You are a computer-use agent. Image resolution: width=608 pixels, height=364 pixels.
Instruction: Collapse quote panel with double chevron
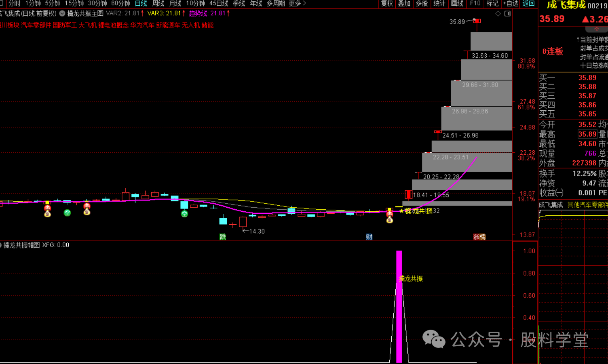(x=596, y=29)
